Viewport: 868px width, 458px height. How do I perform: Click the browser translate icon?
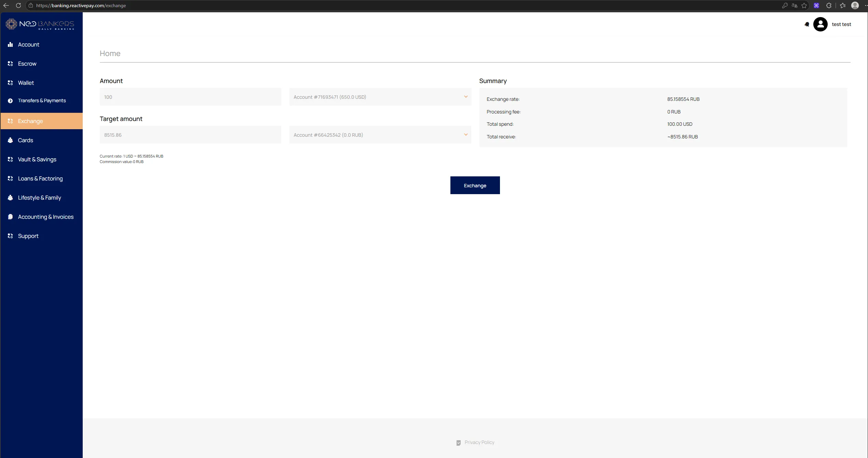point(795,5)
